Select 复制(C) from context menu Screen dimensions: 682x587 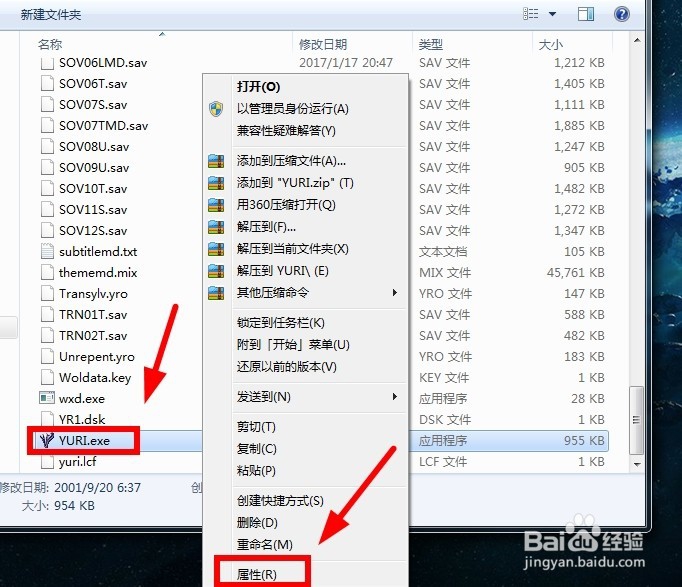257,448
